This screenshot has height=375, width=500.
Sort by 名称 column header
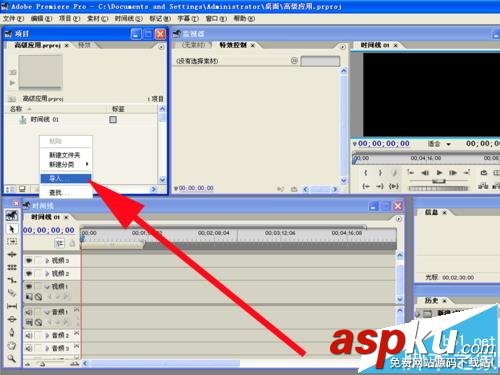pyautogui.click(x=16, y=109)
